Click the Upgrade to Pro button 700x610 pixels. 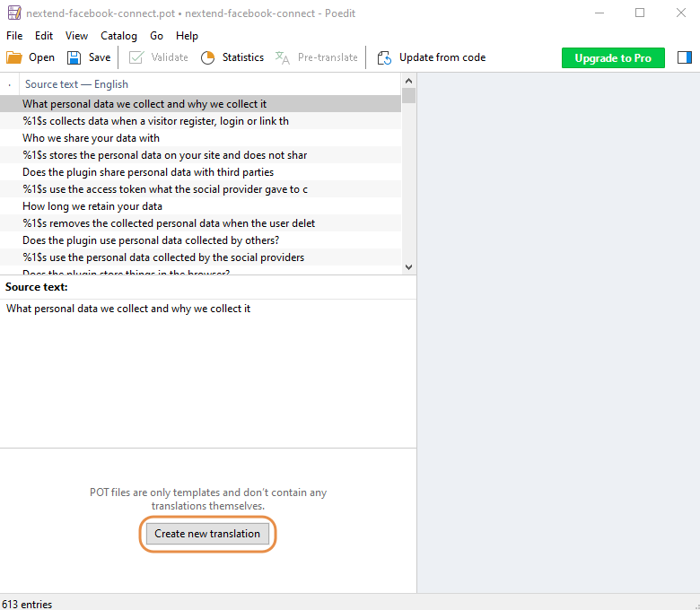(x=613, y=57)
